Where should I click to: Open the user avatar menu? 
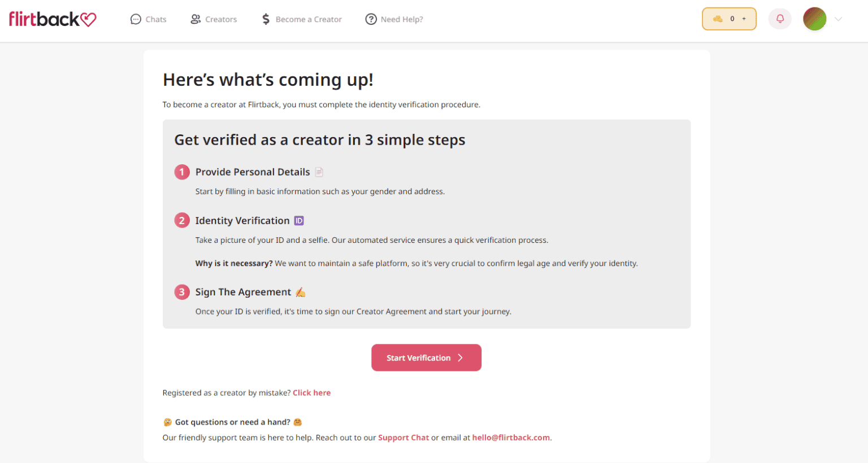click(814, 19)
